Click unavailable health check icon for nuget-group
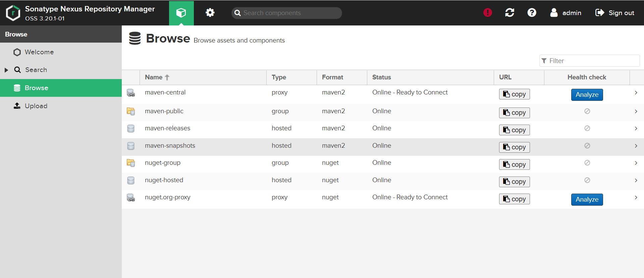The width and height of the screenshot is (644, 278). click(587, 163)
